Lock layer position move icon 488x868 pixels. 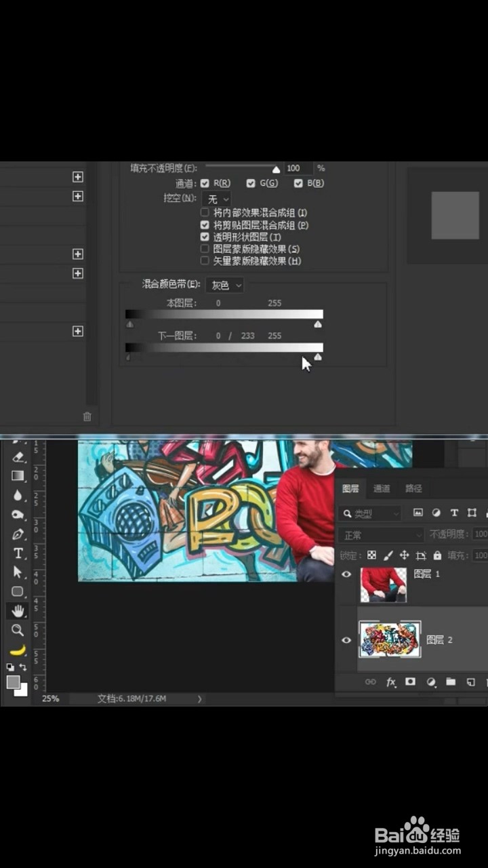click(x=405, y=555)
